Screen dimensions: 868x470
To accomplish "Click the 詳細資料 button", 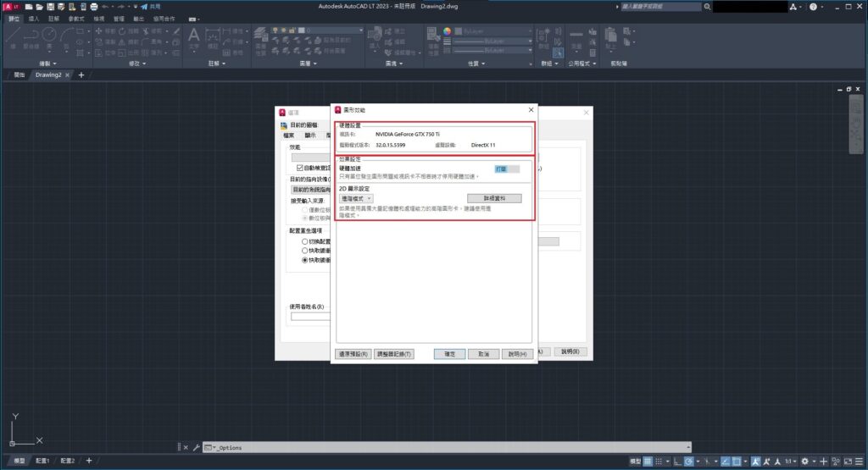I will (x=494, y=198).
